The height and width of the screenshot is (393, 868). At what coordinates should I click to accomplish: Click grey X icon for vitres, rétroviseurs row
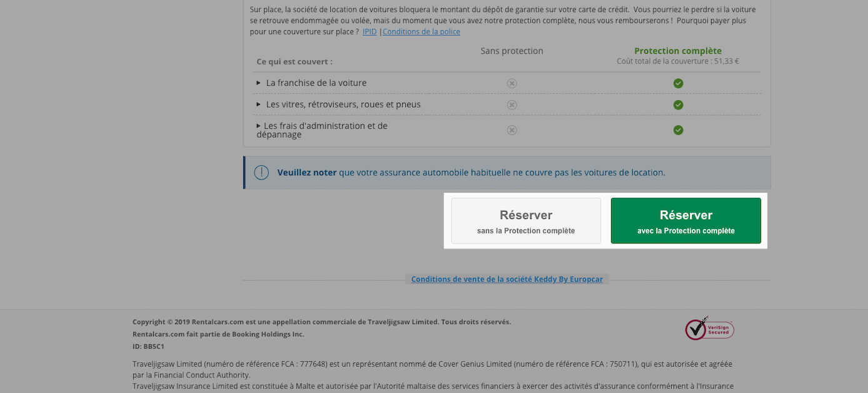(x=512, y=105)
